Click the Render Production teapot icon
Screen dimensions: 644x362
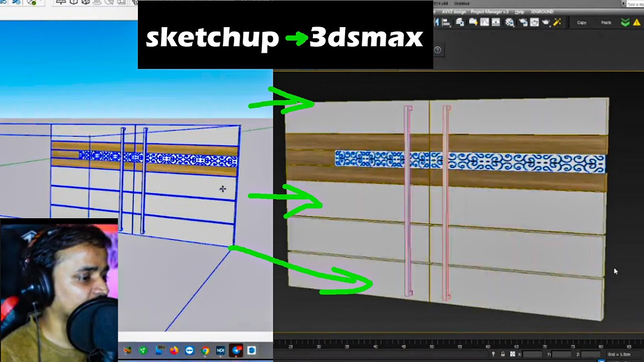546,22
